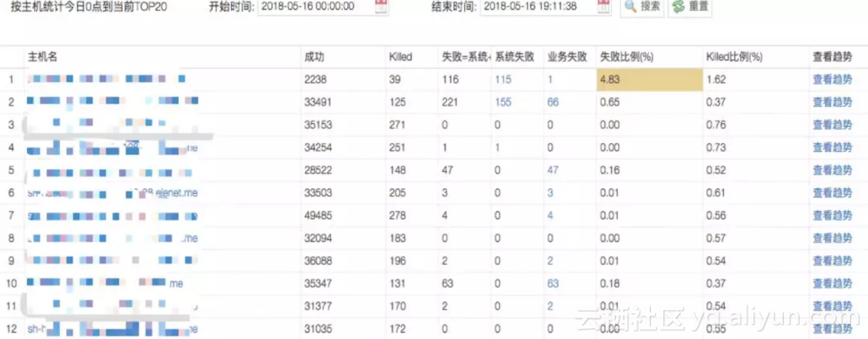Sort by the 成功 column header
Image resolution: width=868 pixels, height=339 pixels.
[x=314, y=57]
